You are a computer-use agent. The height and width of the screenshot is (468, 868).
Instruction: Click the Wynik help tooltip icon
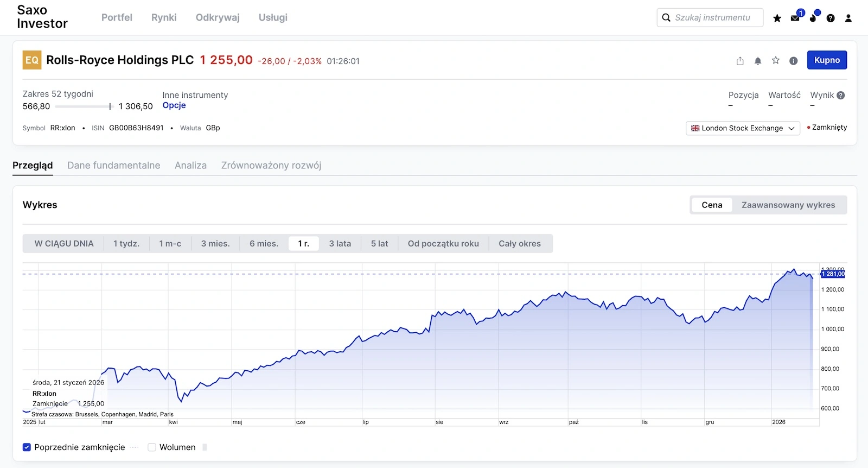[841, 95]
